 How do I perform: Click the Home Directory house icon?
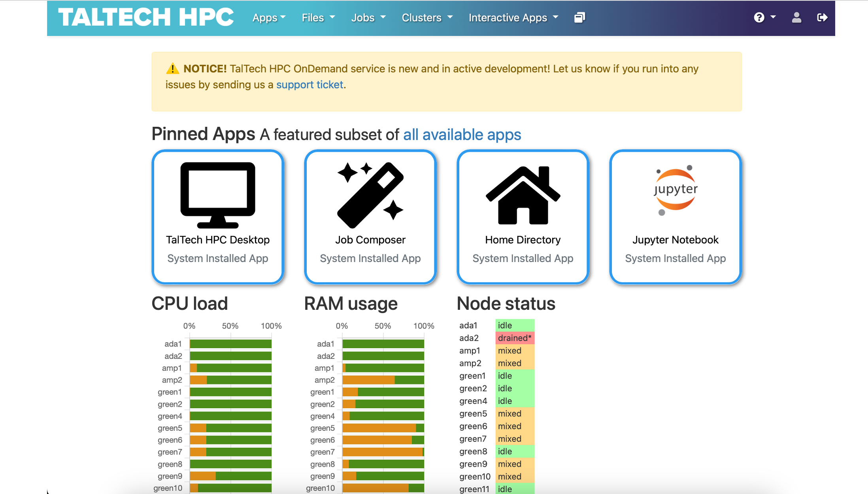pyautogui.click(x=523, y=195)
